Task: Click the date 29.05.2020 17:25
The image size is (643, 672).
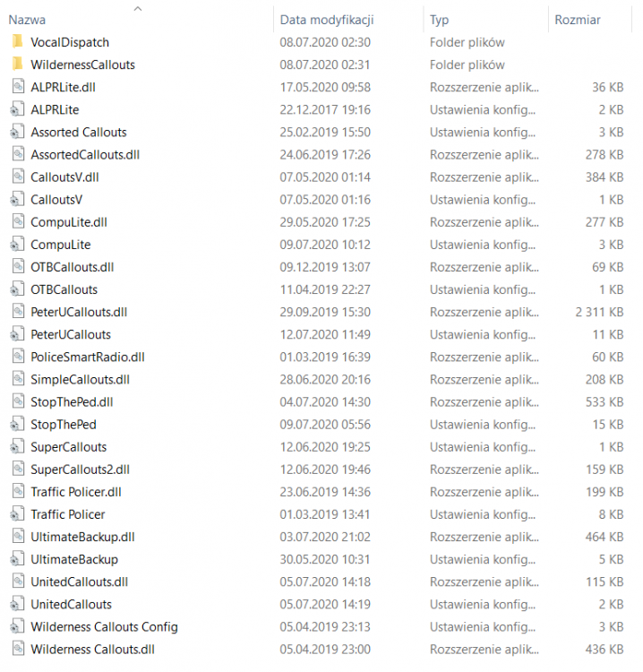Action: [x=325, y=222]
